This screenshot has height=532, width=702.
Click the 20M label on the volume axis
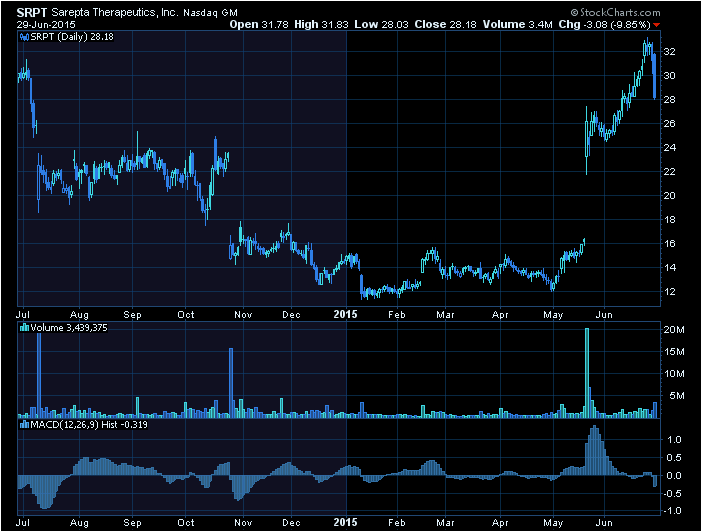pos(674,330)
